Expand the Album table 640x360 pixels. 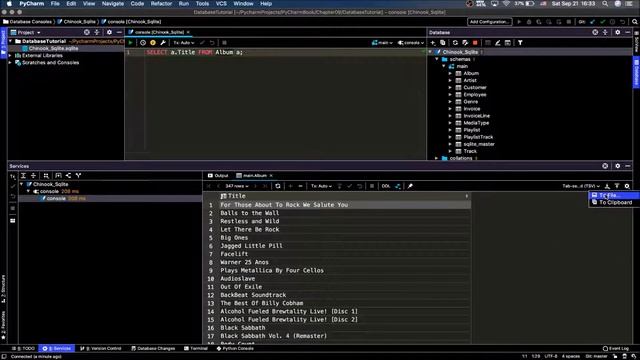(x=450, y=73)
